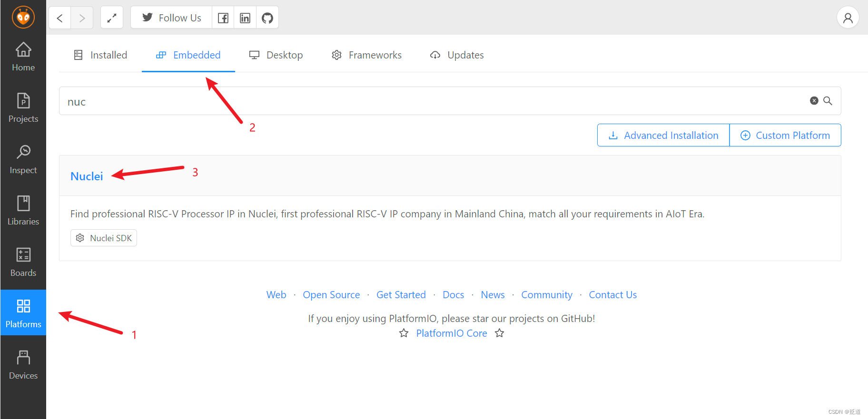This screenshot has height=419, width=868.
Task: Switch to the Installed tab
Action: (100, 55)
